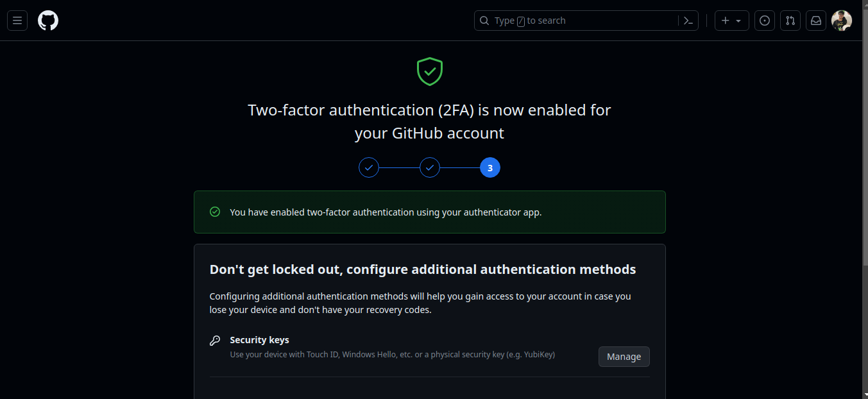Select step 3 in progress indicator
The image size is (868, 399).
pos(490,168)
